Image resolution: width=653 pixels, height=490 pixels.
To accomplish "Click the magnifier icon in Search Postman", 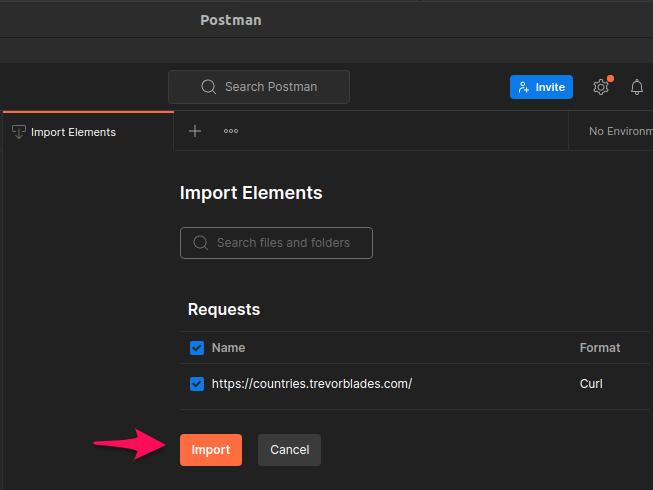I will pyautogui.click(x=208, y=87).
